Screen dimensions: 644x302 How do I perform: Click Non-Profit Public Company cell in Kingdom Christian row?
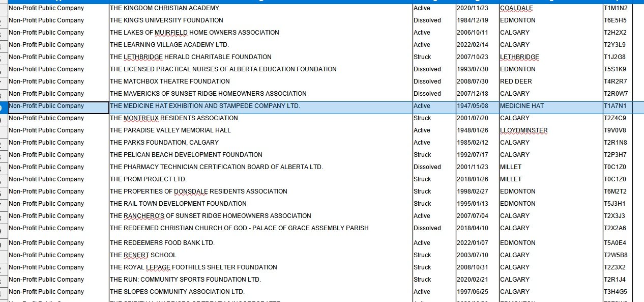pyautogui.click(x=58, y=8)
